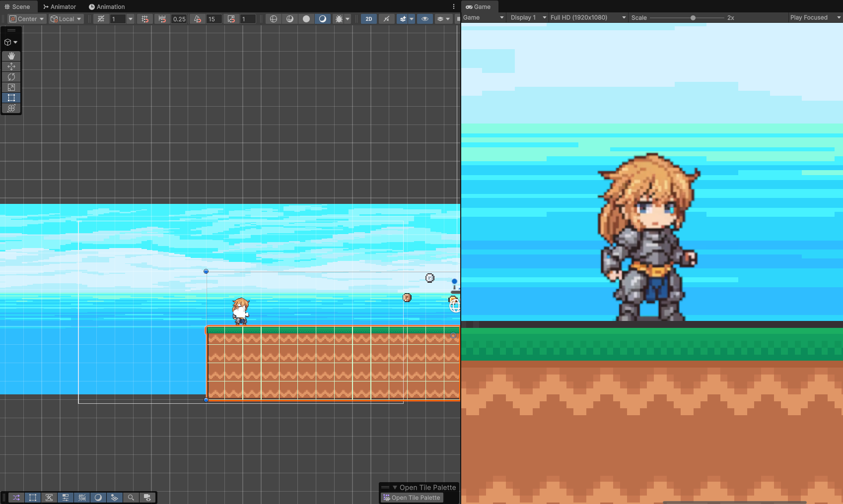Select the Move tool

point(11,66)
